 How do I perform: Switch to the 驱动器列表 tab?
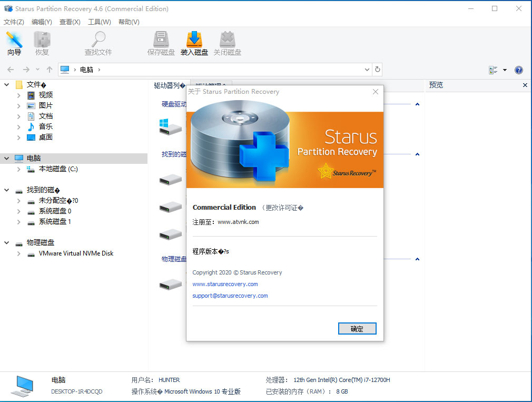169,85
